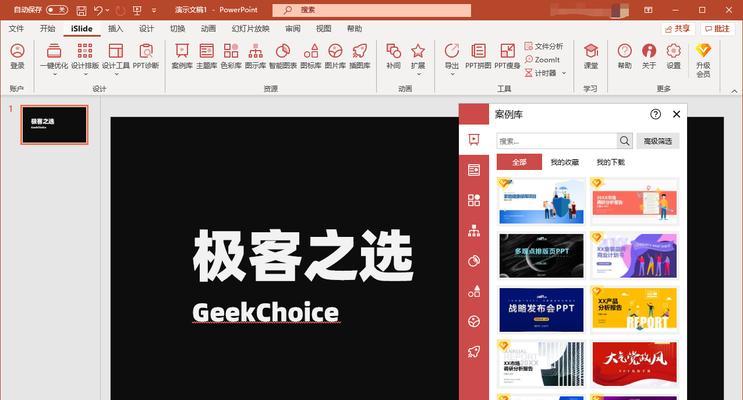The image size is (743, 400).
Task: Open the 案例库 ribbon button
Action: 182,56
